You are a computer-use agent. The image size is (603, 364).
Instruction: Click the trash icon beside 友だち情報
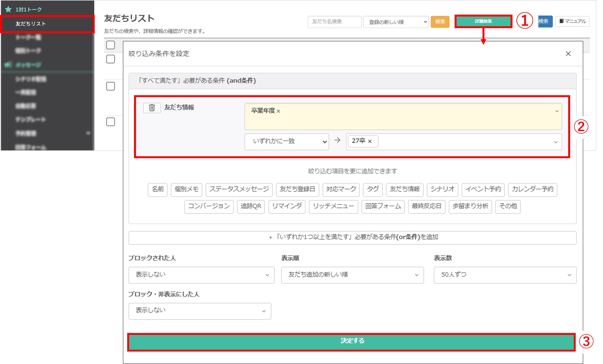pos(152,108)
